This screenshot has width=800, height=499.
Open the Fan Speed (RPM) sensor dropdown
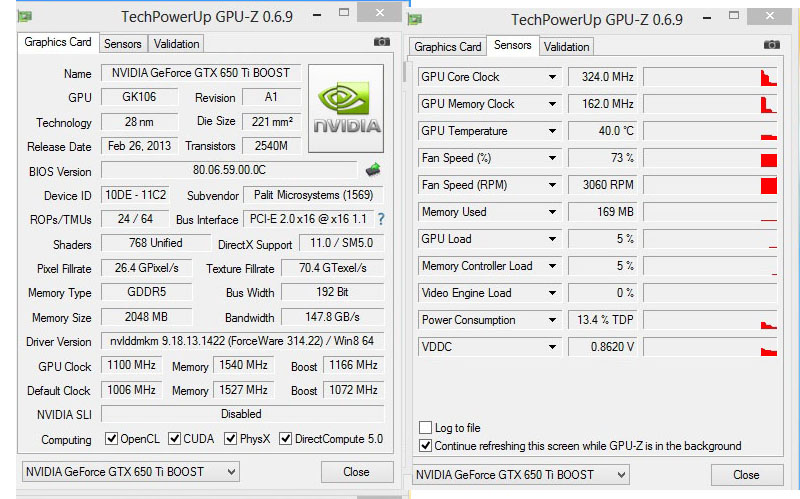click(x=552, y=185)
